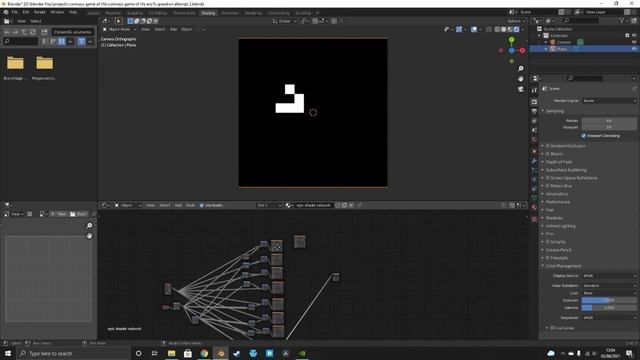Screen dimensions: 640x360
Task: Click the red X axis navigation gizmo
Action: pyautogui.click(x=522, y=51)
